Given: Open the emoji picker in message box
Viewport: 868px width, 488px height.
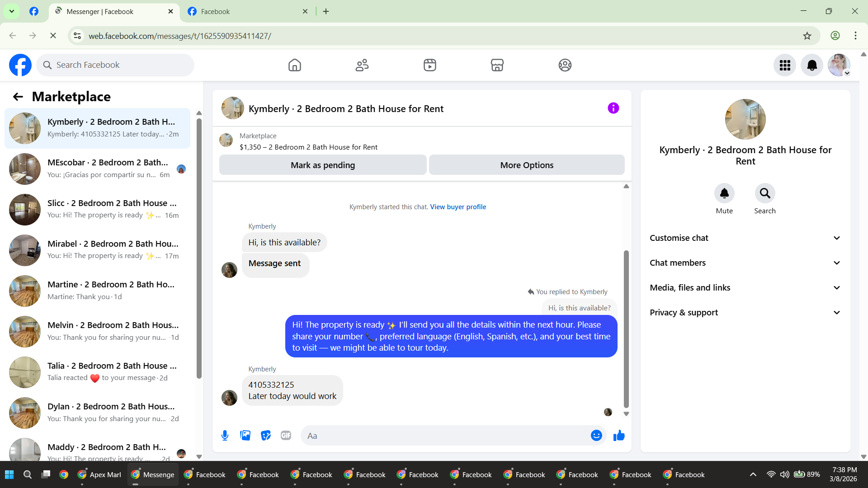Looking at the screenshot, I should coord(596,436).
